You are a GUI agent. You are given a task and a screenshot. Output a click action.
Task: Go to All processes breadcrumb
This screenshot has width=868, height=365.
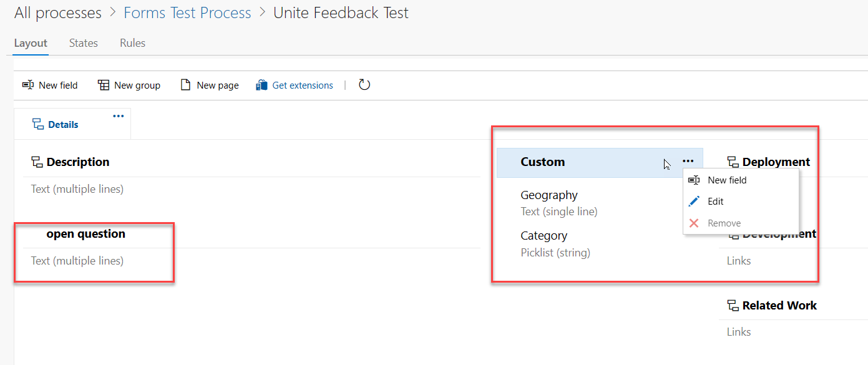[57, 13]
